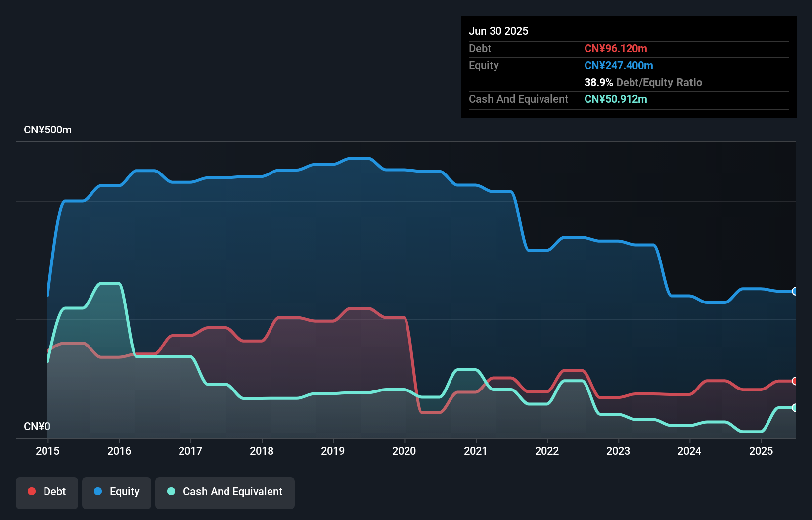812x520 pixels.
Task: Select the 2020 axis label
Action: pos(404,451)
